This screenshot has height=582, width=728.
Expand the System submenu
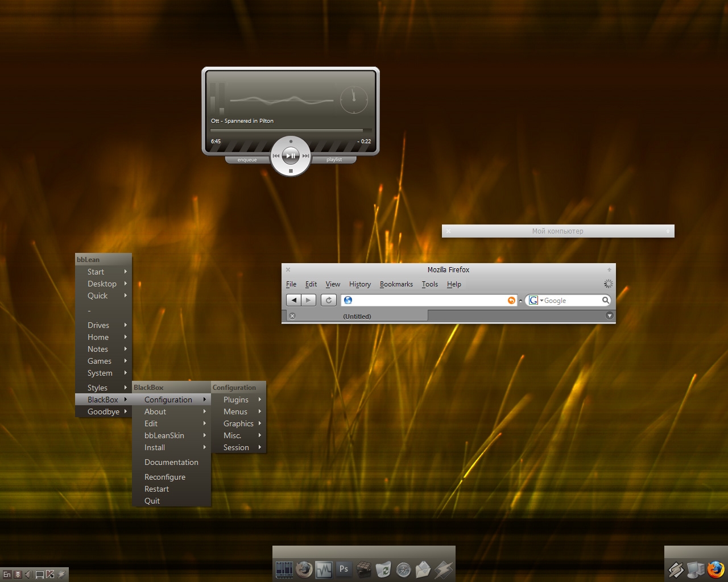tap(104, 373)
